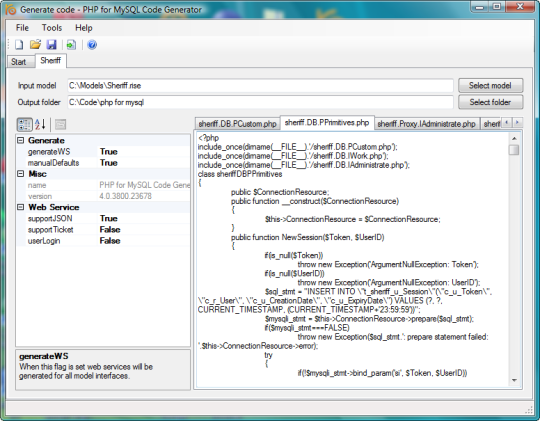Open the File menu

22,28
